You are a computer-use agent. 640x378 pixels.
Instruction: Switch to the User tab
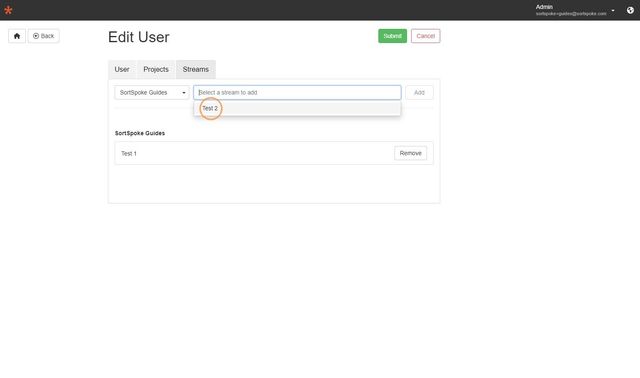coord(122,69)
